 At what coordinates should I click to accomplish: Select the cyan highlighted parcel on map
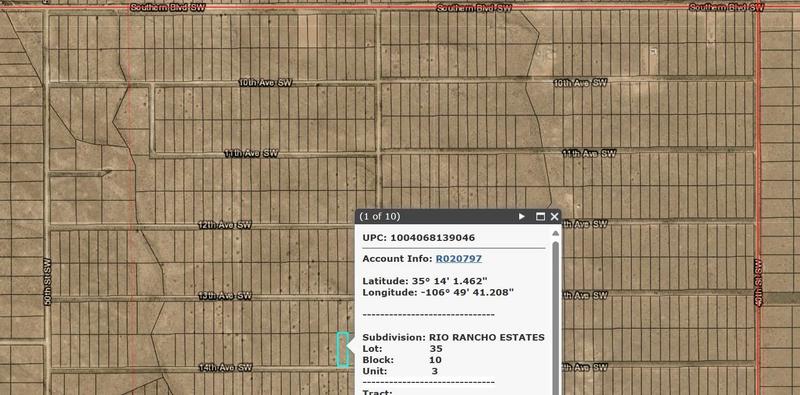[343, 350]
